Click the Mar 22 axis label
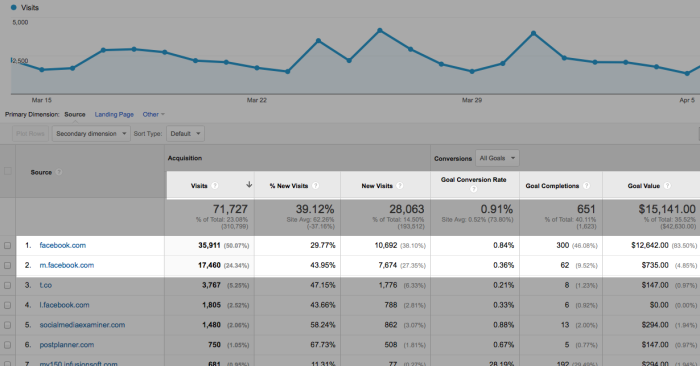Image resolution: width=700 pixels, height=366 pixels. [257, 100]
